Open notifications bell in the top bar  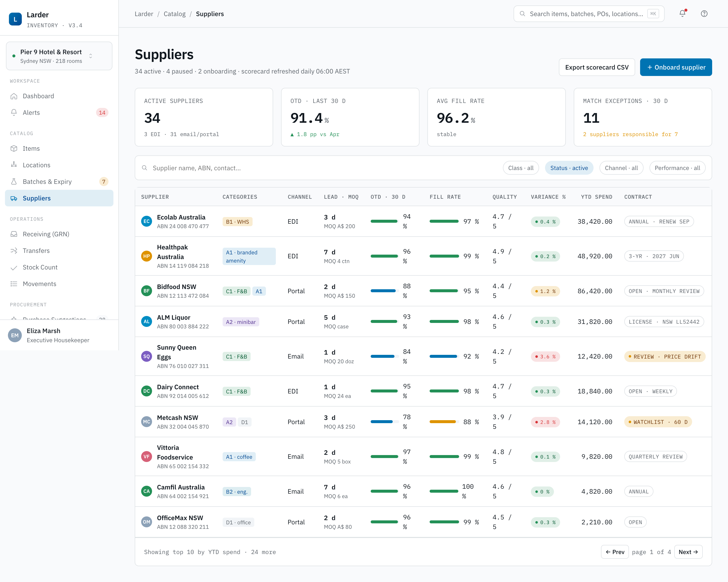(x=682, y=14)
